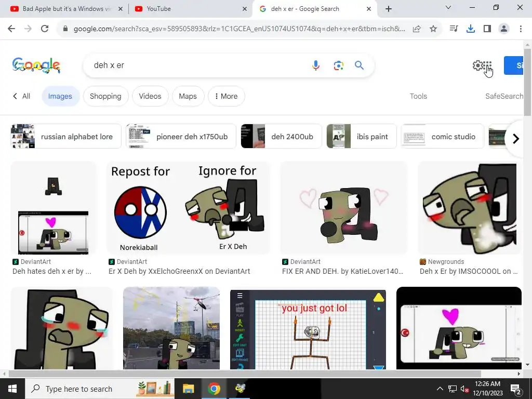Screen dimensions: 532x399
Task: Click the browser forward arrow
Action: 28,29
